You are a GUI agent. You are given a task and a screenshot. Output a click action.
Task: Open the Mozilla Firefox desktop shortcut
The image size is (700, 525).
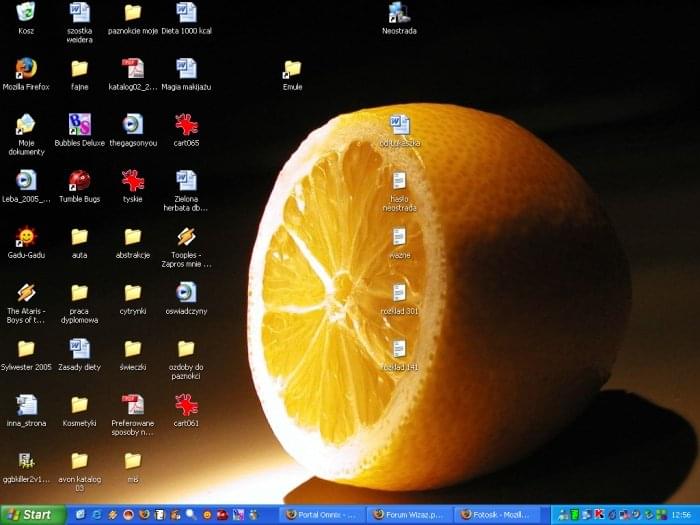coord(26,69)
